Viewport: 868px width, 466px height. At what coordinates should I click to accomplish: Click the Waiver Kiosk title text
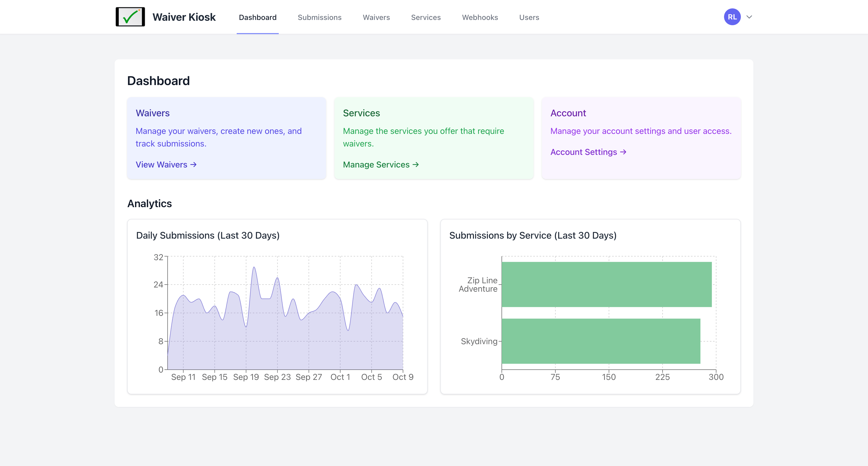point(184,17)
